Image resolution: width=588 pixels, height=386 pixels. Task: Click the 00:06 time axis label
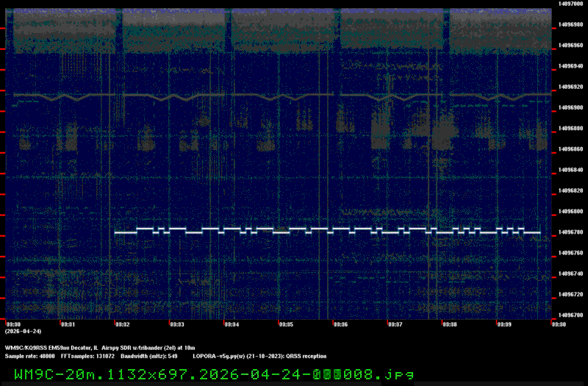pyautogui.click(x=340, y=324)
